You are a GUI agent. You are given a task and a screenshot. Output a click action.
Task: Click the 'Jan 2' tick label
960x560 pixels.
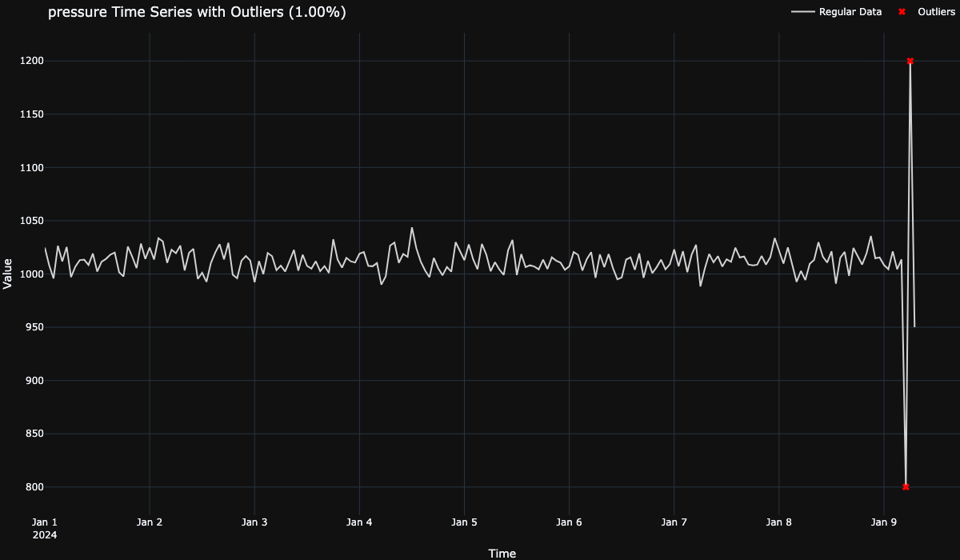click(x=150, y=522)
